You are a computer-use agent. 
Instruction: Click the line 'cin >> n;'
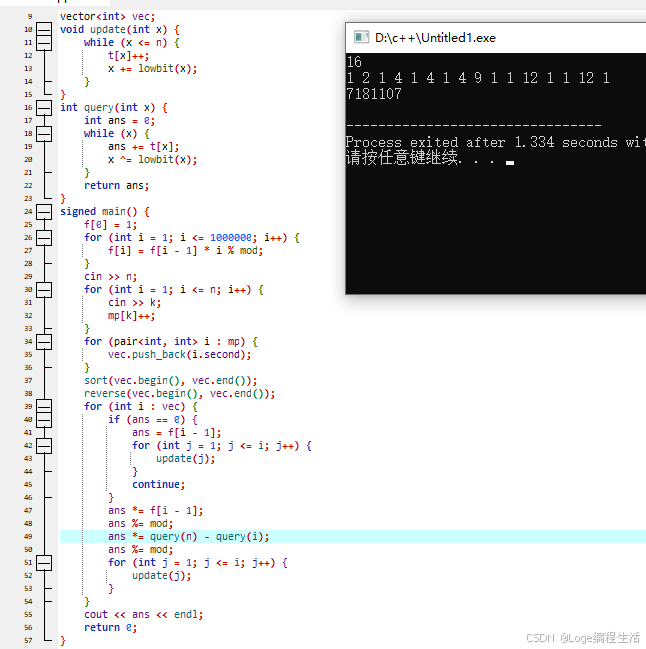pos(110,276)
